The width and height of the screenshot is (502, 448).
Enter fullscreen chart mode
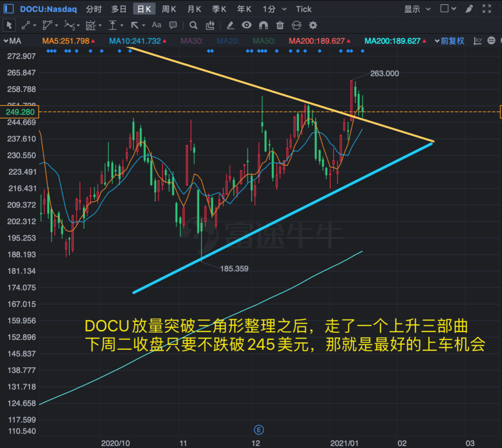(x=487, y=9)
